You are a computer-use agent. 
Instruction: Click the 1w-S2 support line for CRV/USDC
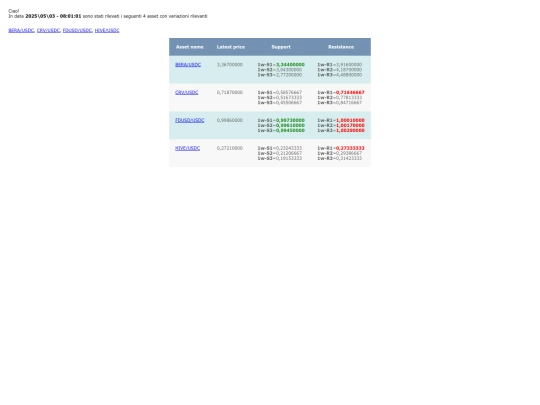click(x=280, y=97)
